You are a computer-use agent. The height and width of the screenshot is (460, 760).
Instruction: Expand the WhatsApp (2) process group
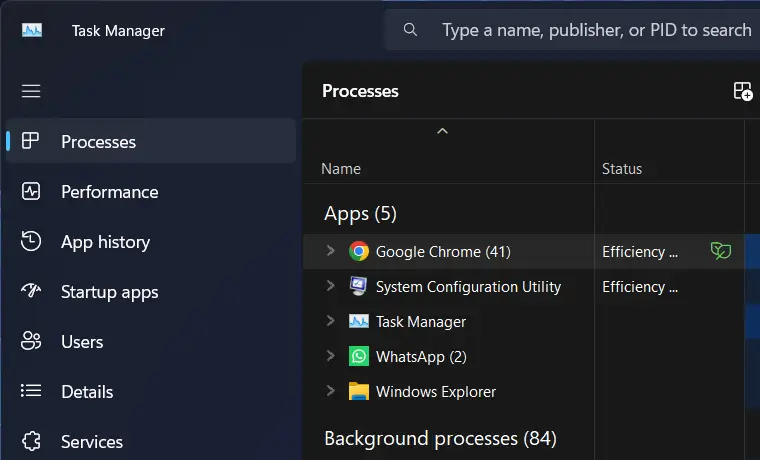(331, 355)
